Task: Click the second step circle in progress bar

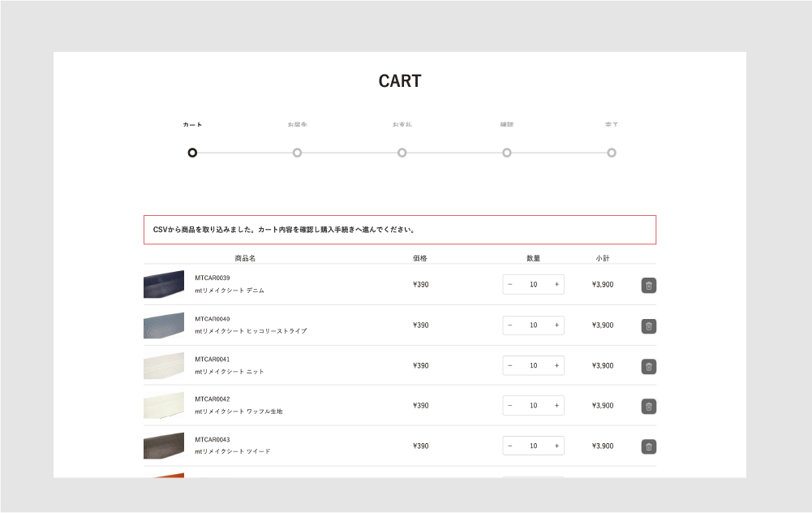Action: pos(297,153)
